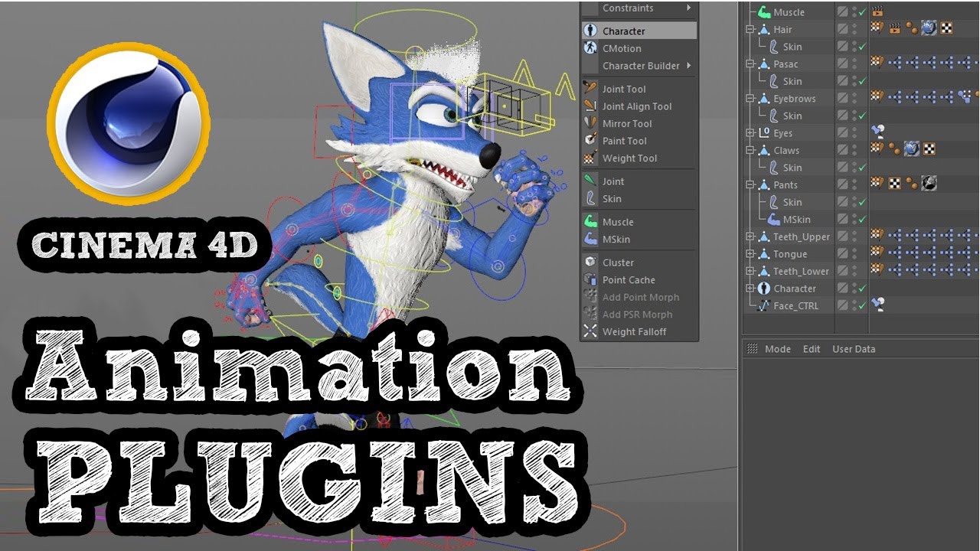
Task: Click the Attributes panel grip handle icon
Action: click(752, 349)
